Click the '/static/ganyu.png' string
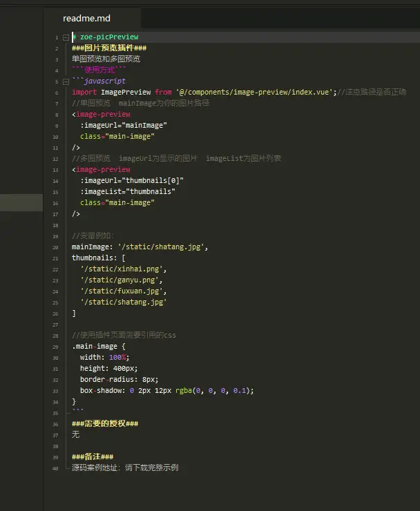Viewport: 420px width, 511px height. click(122, 280)
